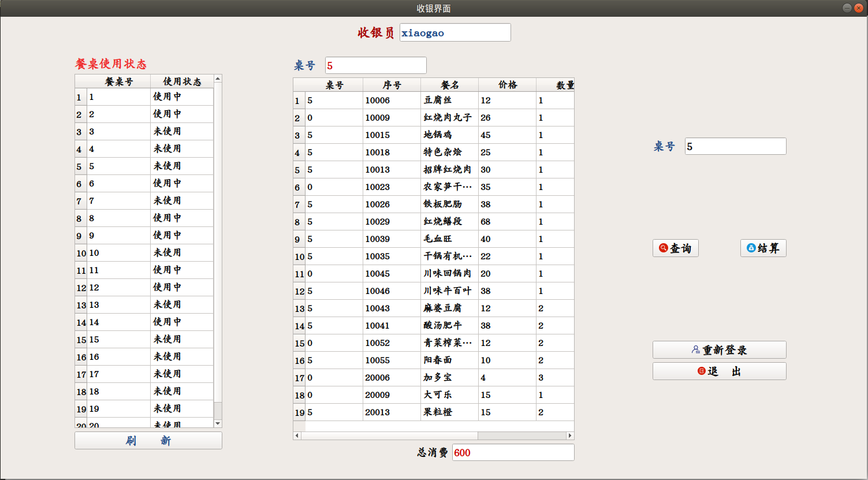Click the order table horizontal scroll left arrow
This screenshot has width=868, height=480.
click(x=297, y=436)
